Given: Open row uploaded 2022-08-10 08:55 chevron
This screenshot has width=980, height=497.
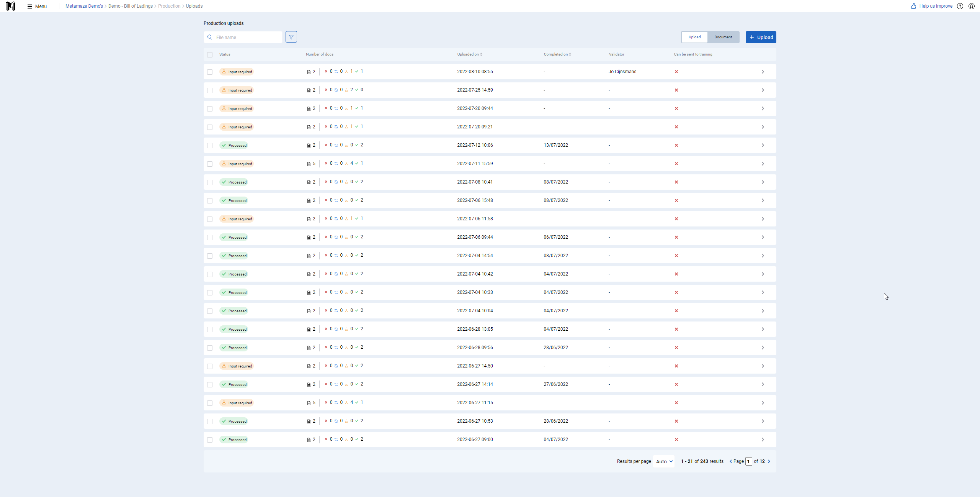Looking at the screenshot, I should point(763,72).
